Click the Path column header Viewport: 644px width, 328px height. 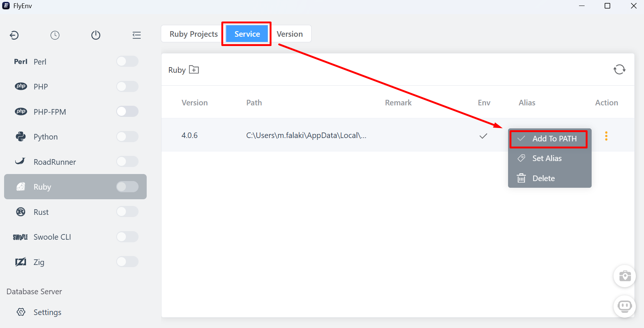254,103
